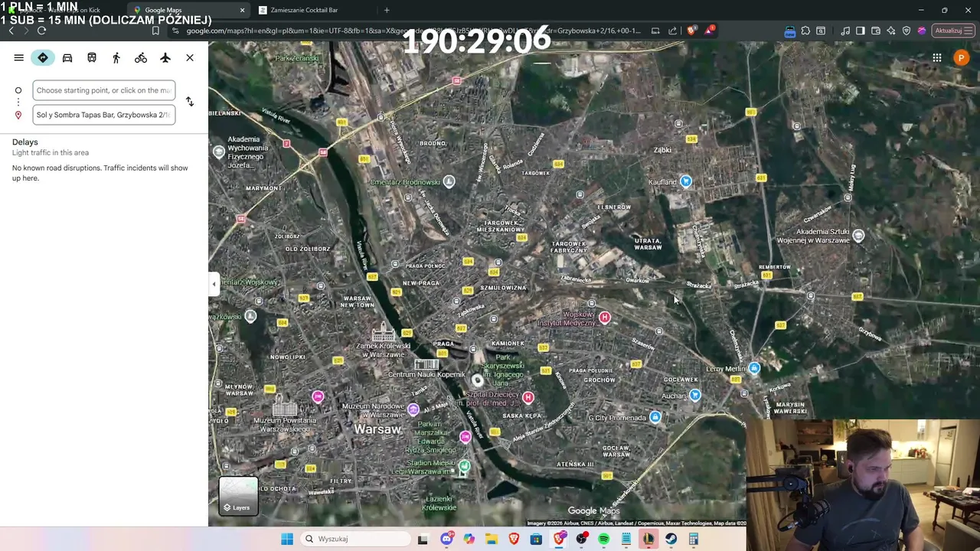Click the Szpital Dziecięcy hospital marker
This screenshot has width=980, height=551.
click(528, 397)
